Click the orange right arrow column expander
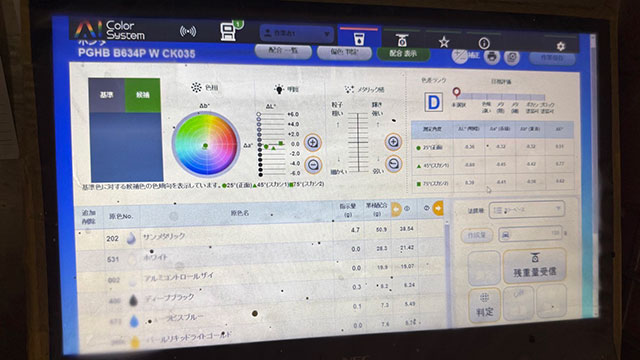 pyautogui.click(x=438, y=208)
